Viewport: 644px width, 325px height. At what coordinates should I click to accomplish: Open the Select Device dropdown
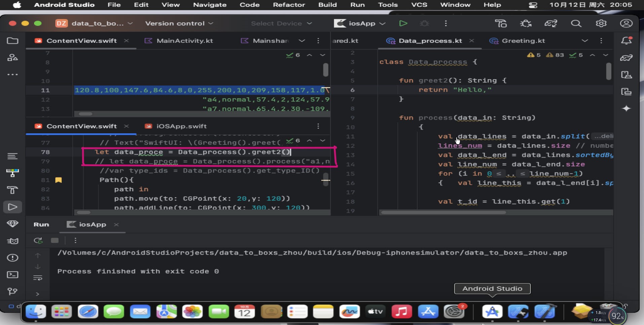click(282, 23)
